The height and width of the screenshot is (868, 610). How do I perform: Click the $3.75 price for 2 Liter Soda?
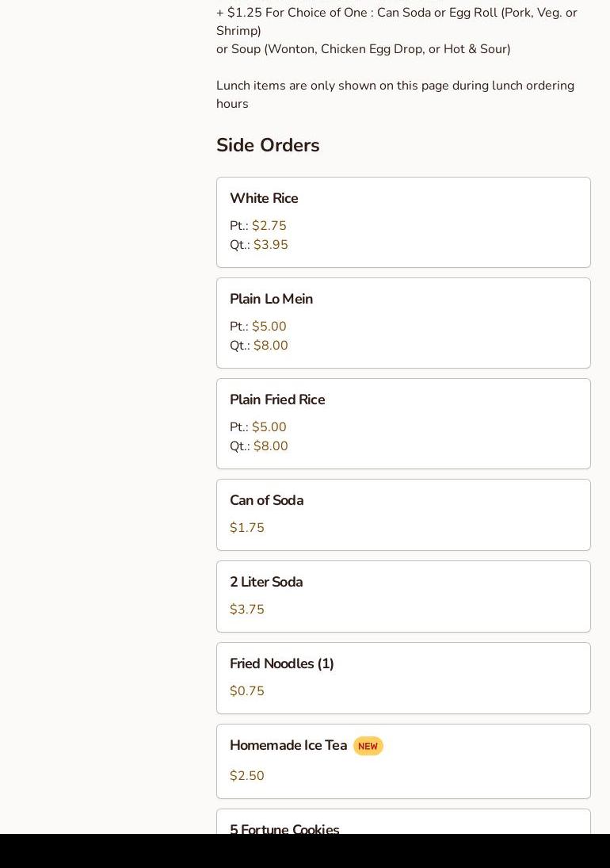[x=247, y=610]
